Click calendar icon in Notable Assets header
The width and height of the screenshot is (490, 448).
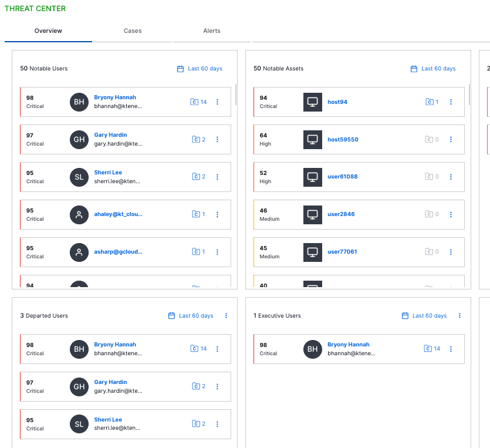[x=414, y=69]
